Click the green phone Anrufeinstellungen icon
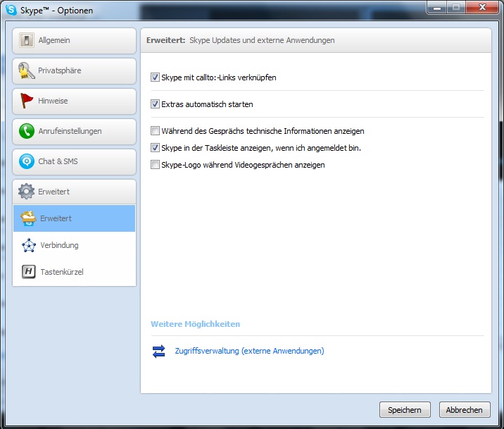This screenshot has height=429, width=504. tap(26, 131)
